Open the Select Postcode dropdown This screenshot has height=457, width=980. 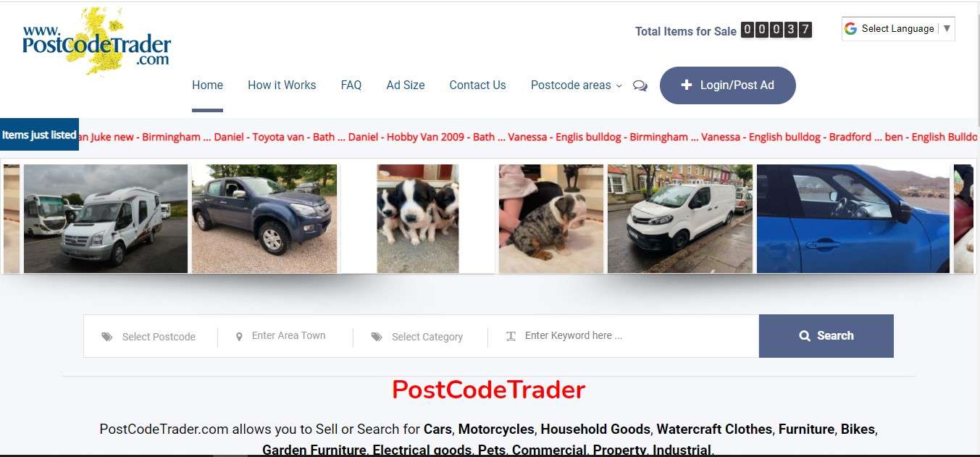[151, 337]
